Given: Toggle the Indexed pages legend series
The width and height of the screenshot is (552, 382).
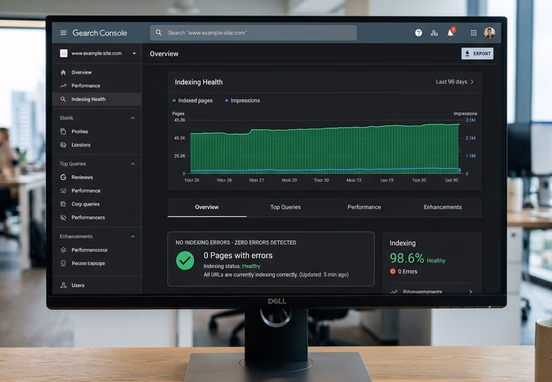Looking at the screenshot, I should [193, 100].
